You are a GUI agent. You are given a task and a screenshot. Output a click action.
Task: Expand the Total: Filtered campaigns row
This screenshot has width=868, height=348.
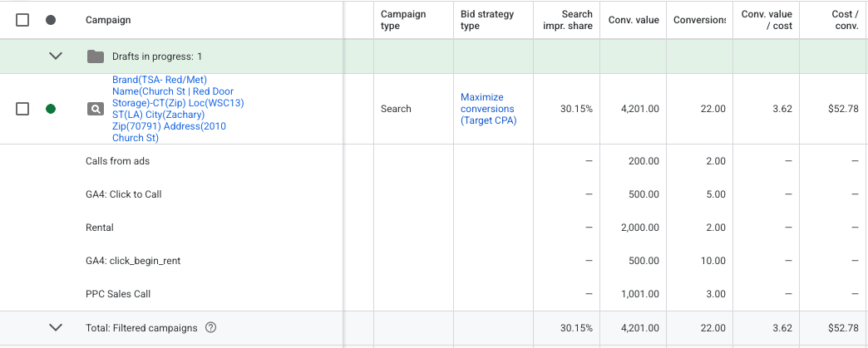[x=56, y=328]
